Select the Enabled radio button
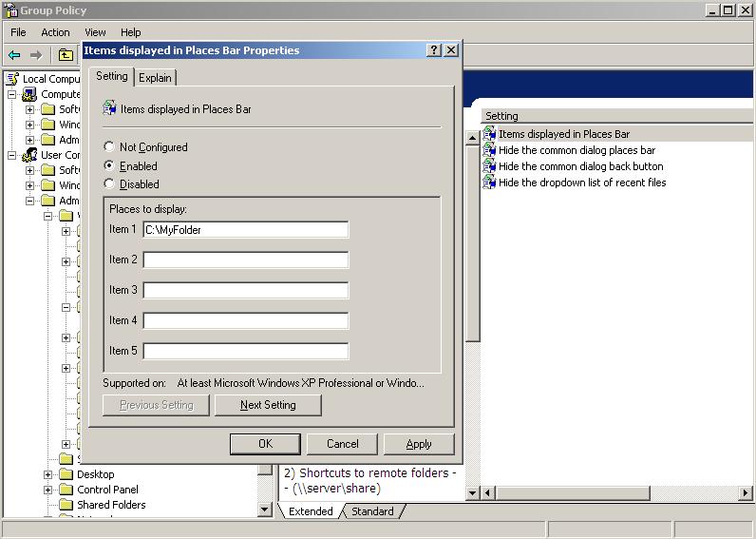The image size is (756, 539). 109,165
